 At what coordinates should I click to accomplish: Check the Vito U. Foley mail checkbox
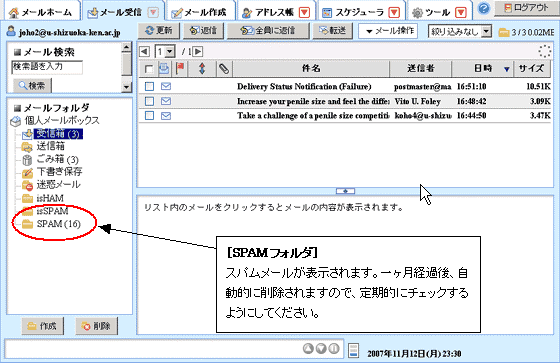pos(149,101)
